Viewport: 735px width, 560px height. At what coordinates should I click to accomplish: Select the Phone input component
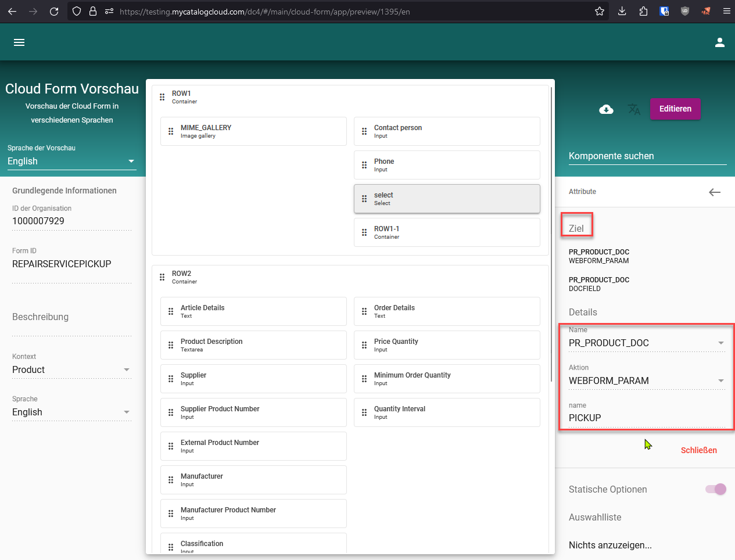tap(447, 165)
